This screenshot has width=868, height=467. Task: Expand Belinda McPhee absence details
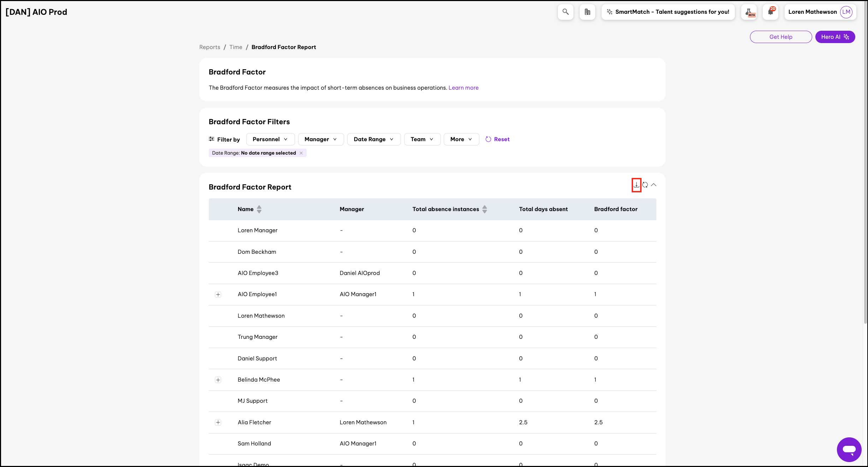click(x=218, y=380)
